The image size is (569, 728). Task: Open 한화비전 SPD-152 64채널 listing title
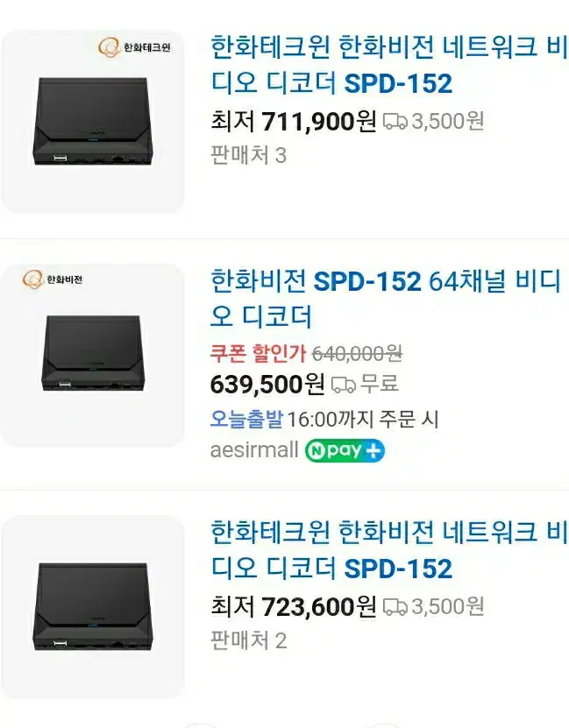[387, 299]
